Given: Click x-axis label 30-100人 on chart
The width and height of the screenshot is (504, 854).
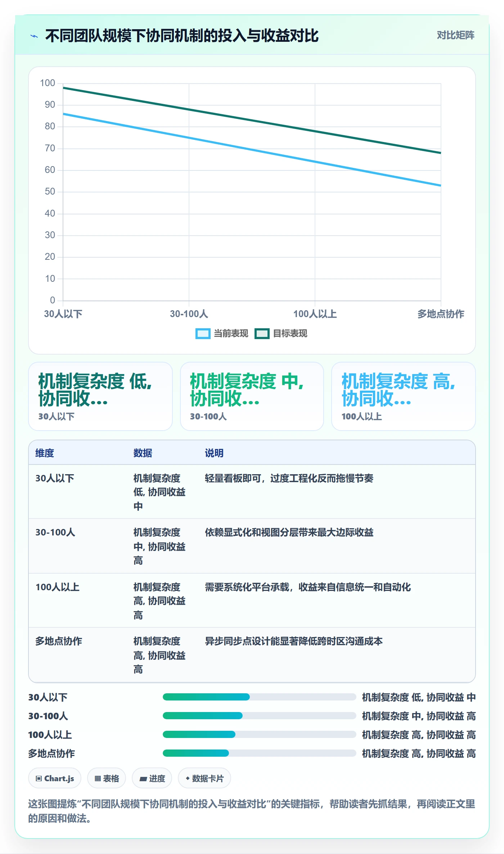Looking at the screenshot, I should [189, 314].
